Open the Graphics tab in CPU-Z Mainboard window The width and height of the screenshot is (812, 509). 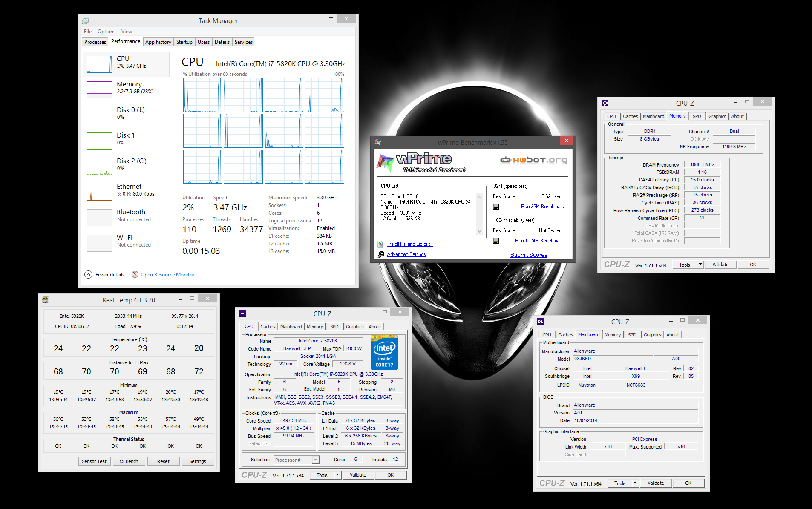pyautogui.click(x=653, y=335)
